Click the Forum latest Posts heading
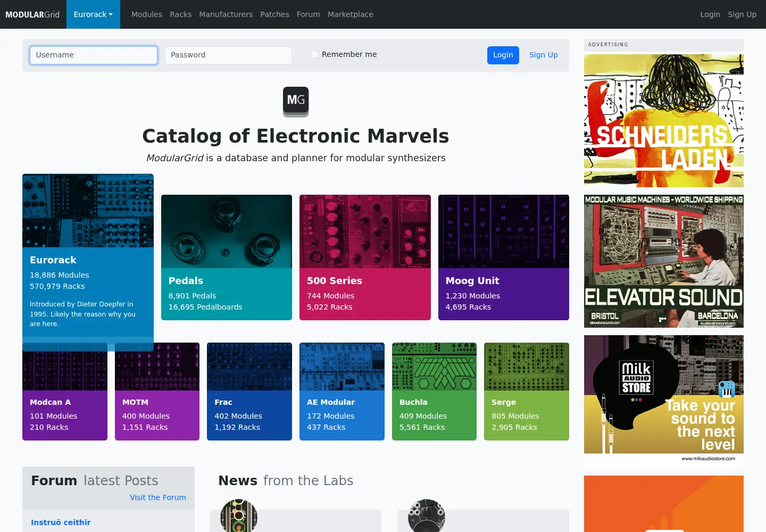 (95, 480)
